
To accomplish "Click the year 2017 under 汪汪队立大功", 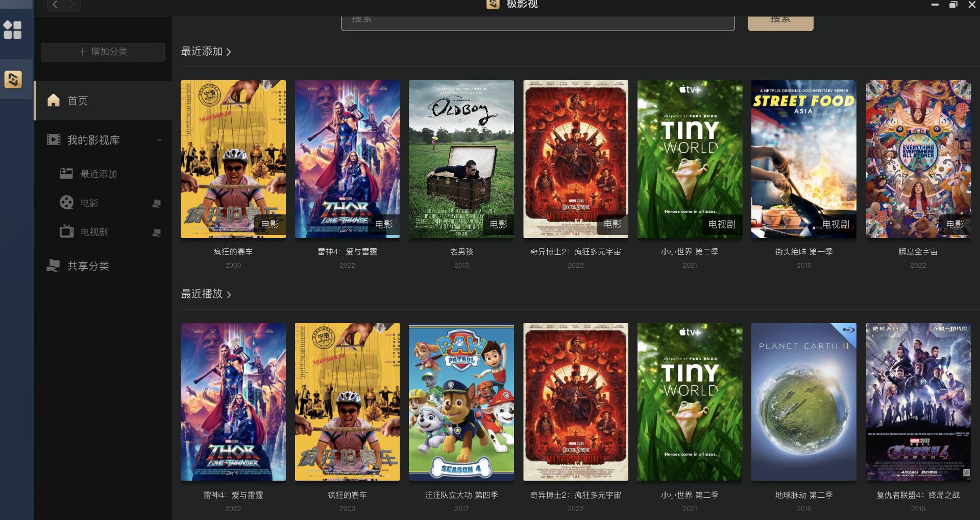I will (461, 509).
